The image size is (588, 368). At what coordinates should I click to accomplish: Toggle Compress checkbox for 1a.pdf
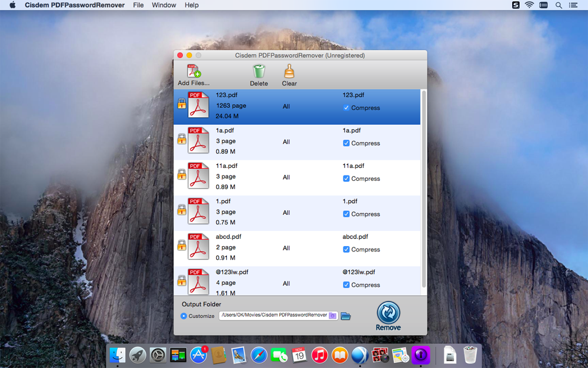pyautogui.click(x=346, y=143)
